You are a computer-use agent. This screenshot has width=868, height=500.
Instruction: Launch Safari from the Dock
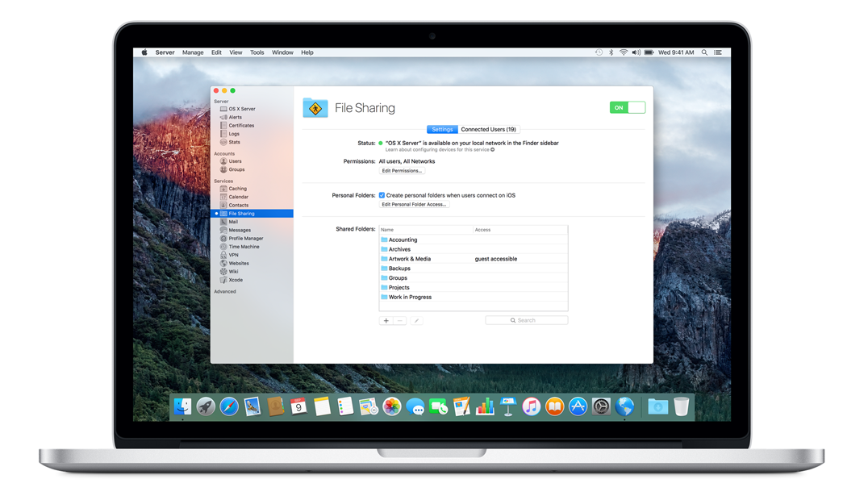[229, 407]
